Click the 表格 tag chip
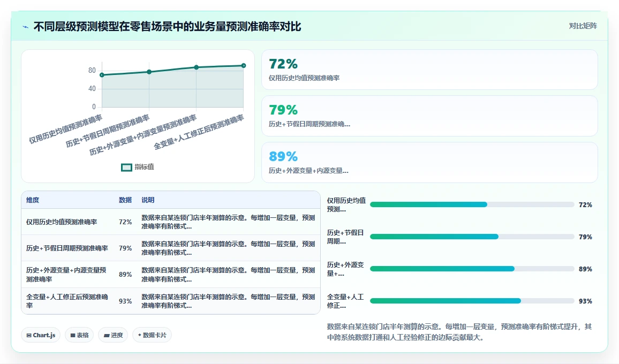619x364 pixels. click(x=79, y=335)
